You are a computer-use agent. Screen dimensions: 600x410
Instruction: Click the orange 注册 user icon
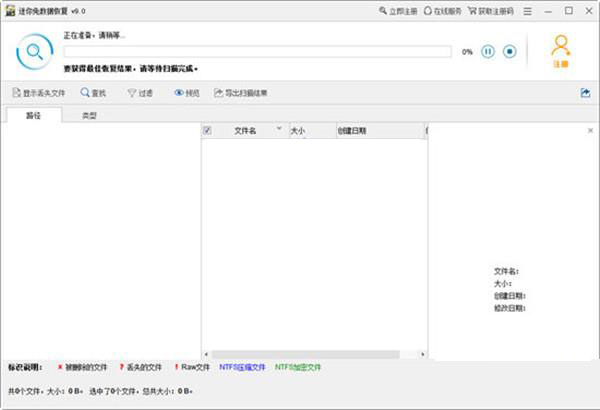[561, 51]
